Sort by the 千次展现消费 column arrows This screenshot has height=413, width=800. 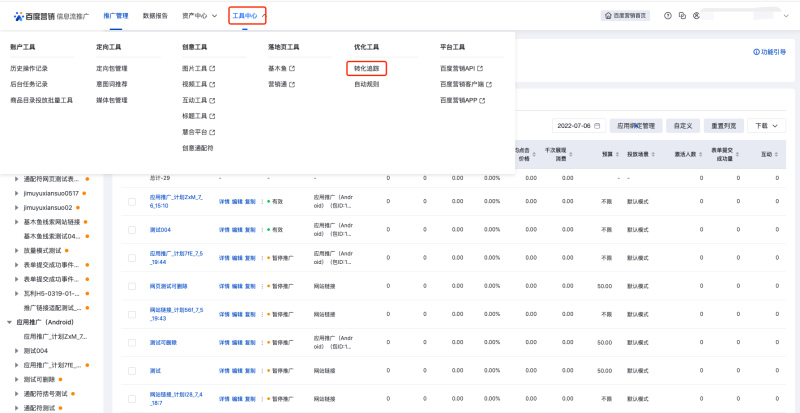coord(571,154)
